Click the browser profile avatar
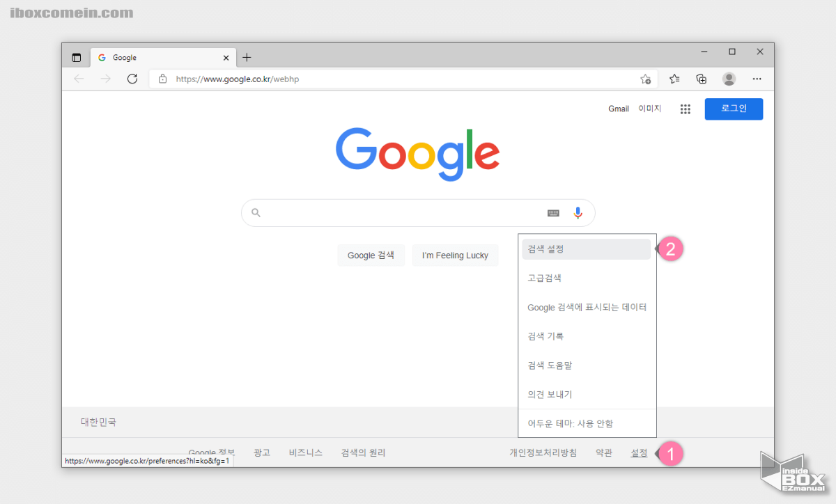This screenshot has height=504, width=836. (x=729, y=79)
